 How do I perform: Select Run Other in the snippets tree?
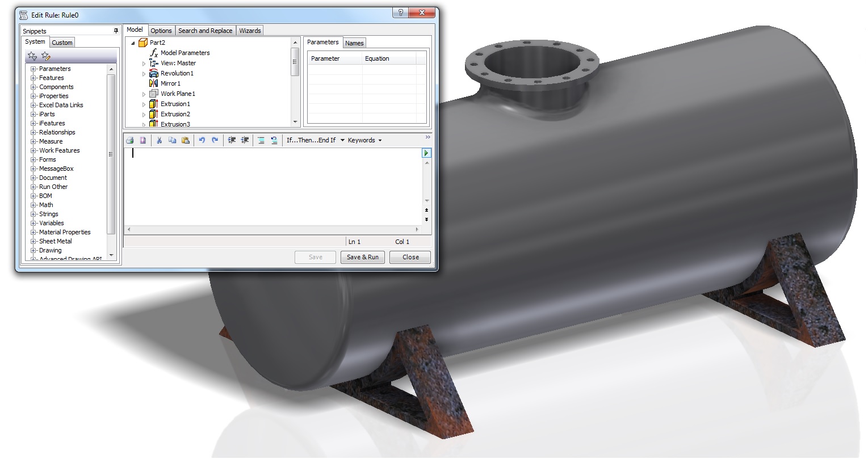pos(53,187)
